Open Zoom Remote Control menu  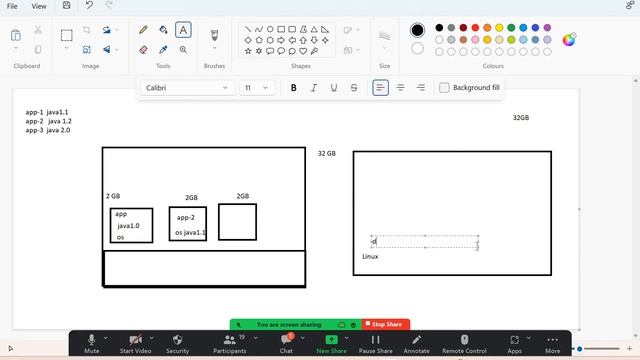point(464,344)
